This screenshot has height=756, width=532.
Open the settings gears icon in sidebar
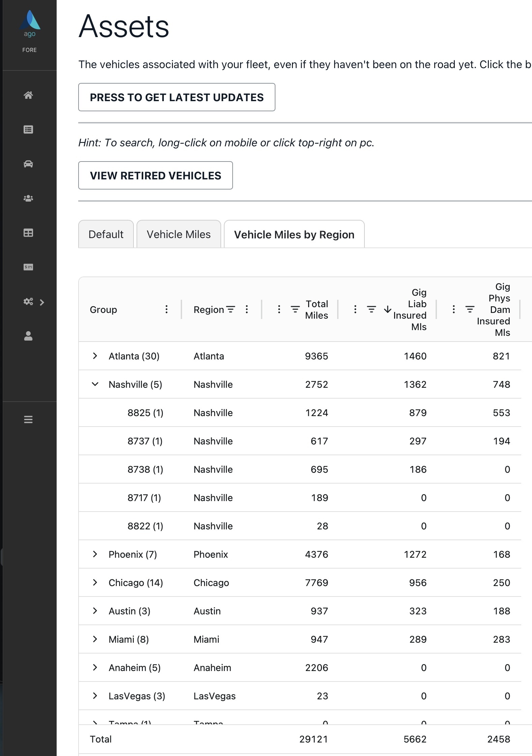28,301
